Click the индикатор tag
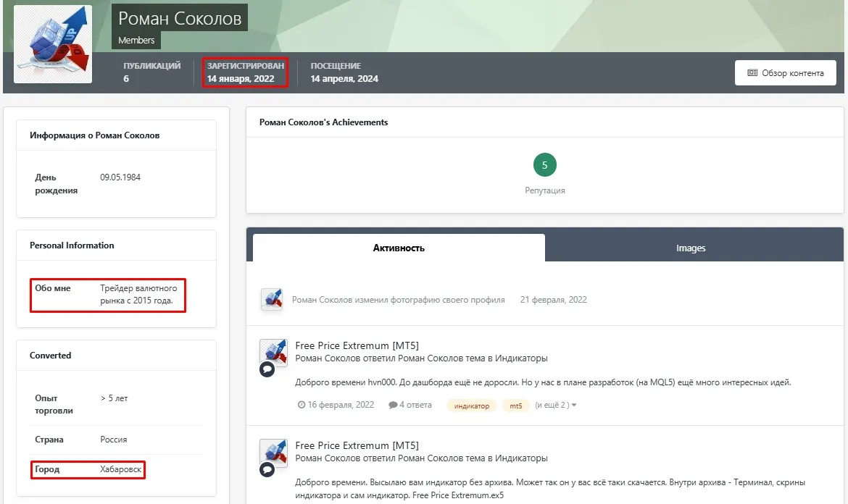This screenshot has height=504, width=848. [x=472, y=406]
